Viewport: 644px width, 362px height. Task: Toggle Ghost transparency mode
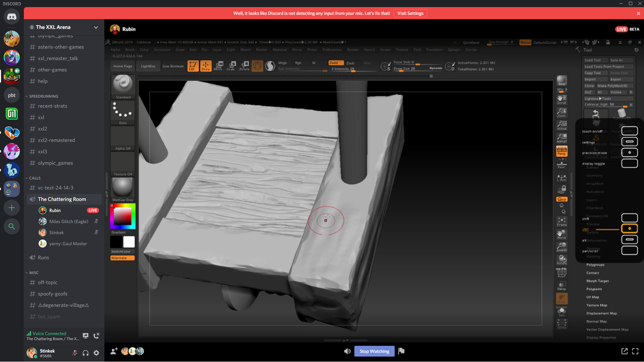tap(562, 300)
